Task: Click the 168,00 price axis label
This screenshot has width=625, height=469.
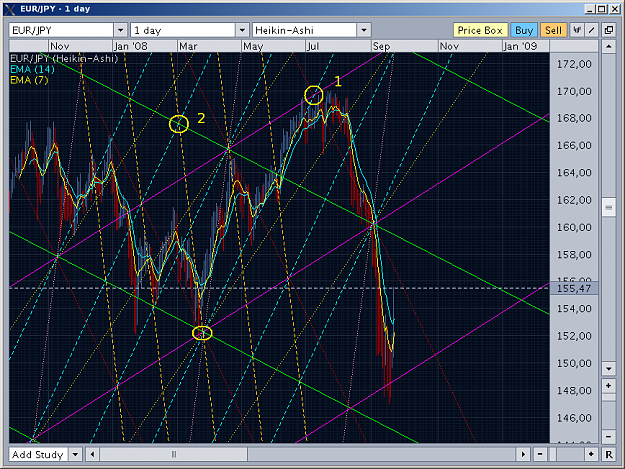Action: (x=574, y=118)
